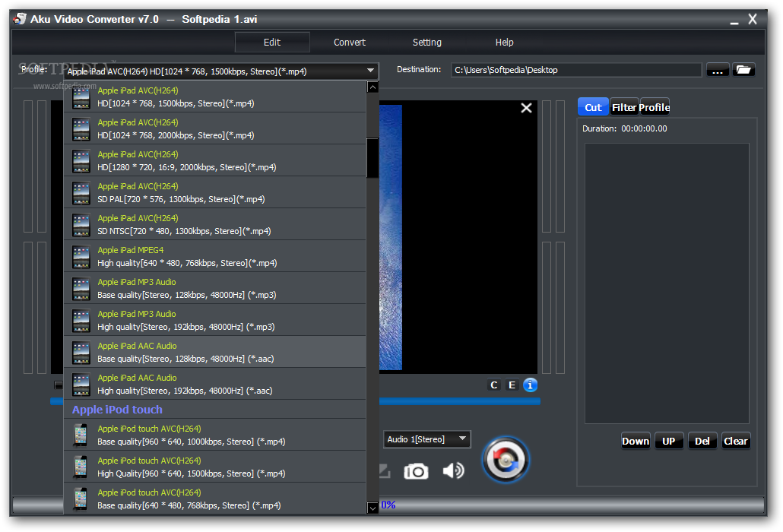Screen dimensions: 783x532
Task: Start conversion with the round convert button
Action: (506, 460)
